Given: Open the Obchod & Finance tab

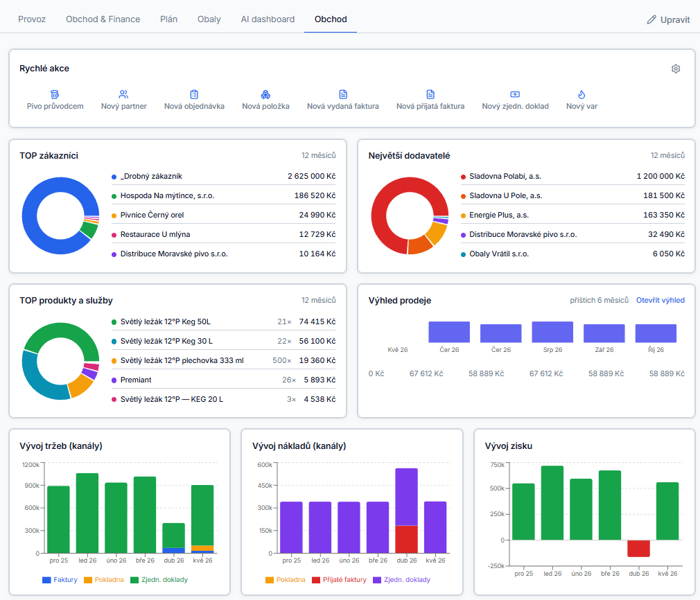Looking at the screenshot, I should tap(103, 19).
